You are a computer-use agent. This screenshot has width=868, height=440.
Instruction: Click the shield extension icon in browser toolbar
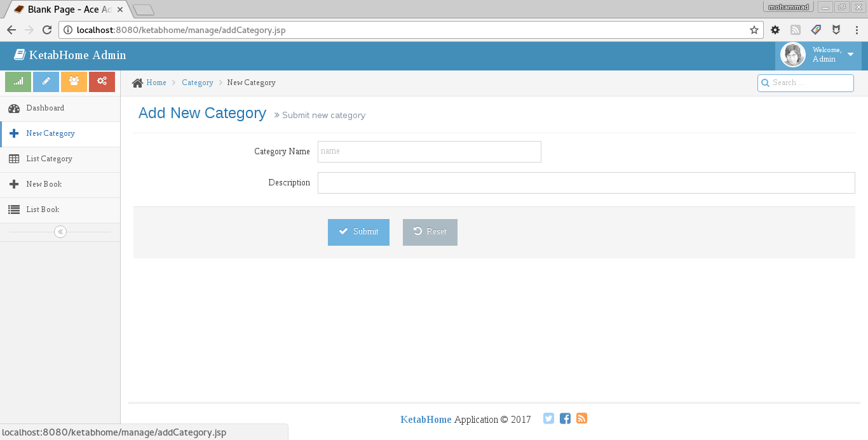[x=836, y=30]
